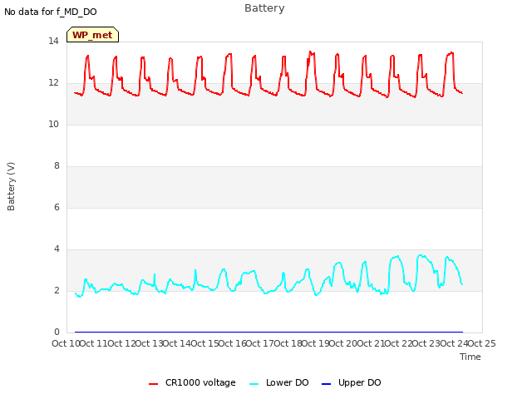The width and height of the screenshot is (532, 399).
Task: Click the cyan Lower DO legend marker
Action: (x=254, y=384)
